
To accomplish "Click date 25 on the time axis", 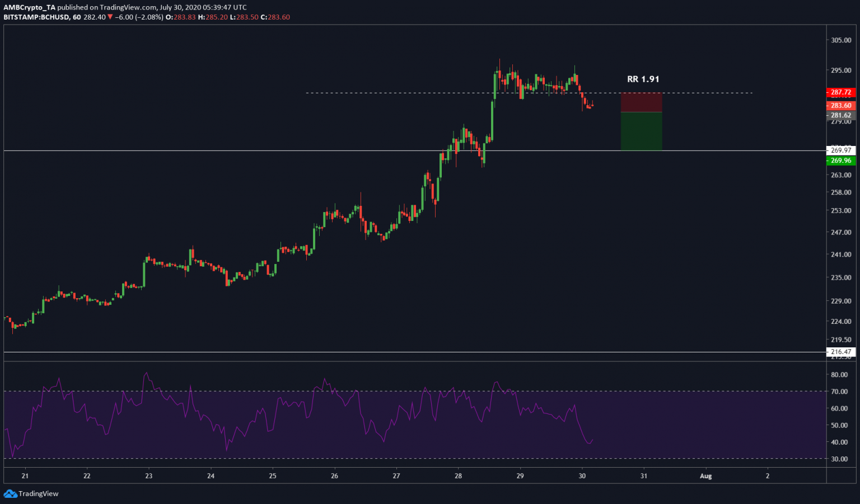I will (x=273, y=476).
